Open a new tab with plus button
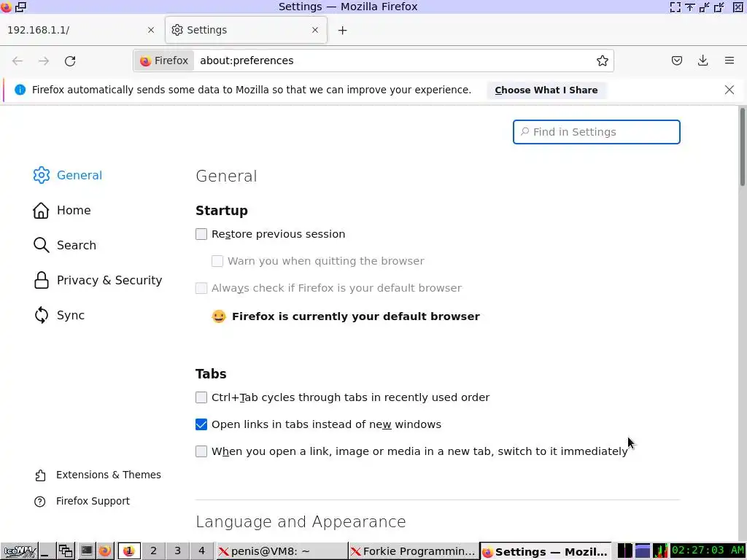747x560 pixels. coord(342,31)
